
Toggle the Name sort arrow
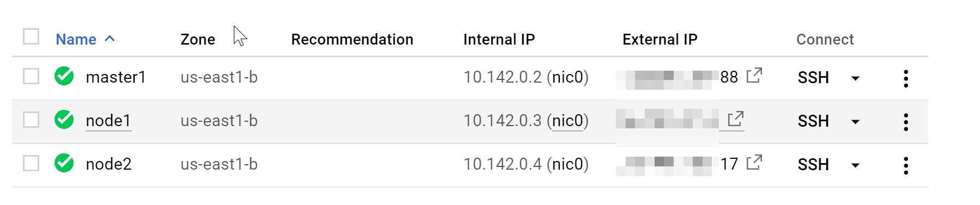[x=110, y=39]
